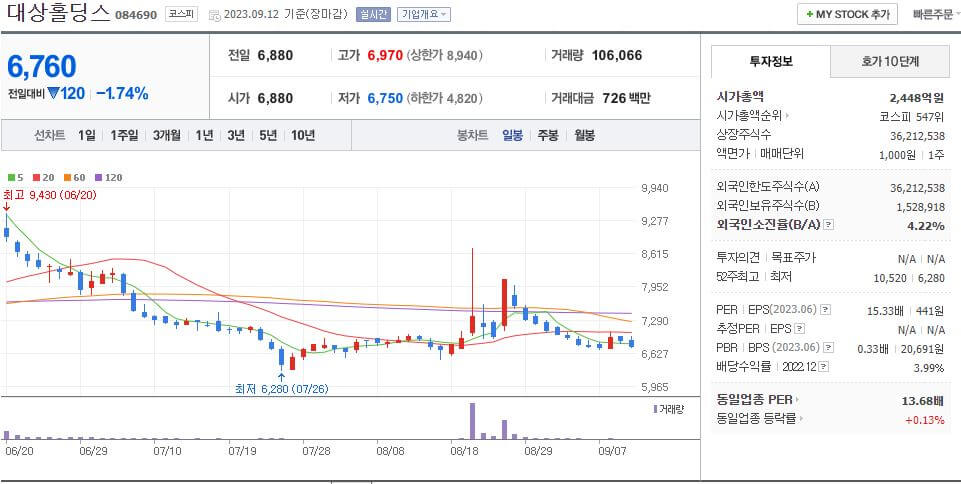Click the change rate -1.74%
Viewport: 961px width, 484px height.
tap(122, 93)
